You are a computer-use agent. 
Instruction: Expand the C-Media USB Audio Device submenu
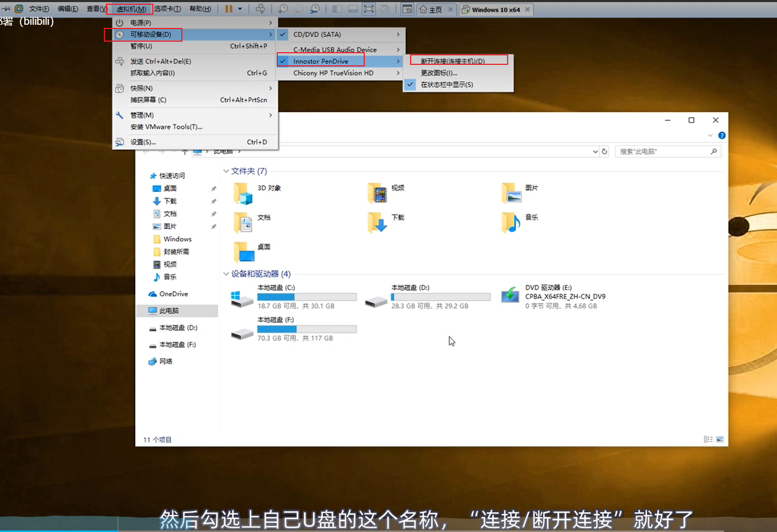pos(341,50)
